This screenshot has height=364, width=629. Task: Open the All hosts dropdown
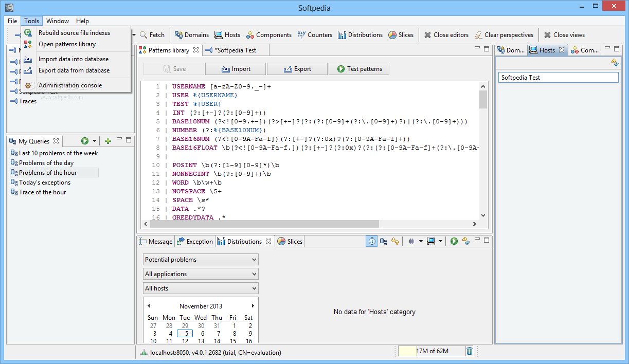201,288
